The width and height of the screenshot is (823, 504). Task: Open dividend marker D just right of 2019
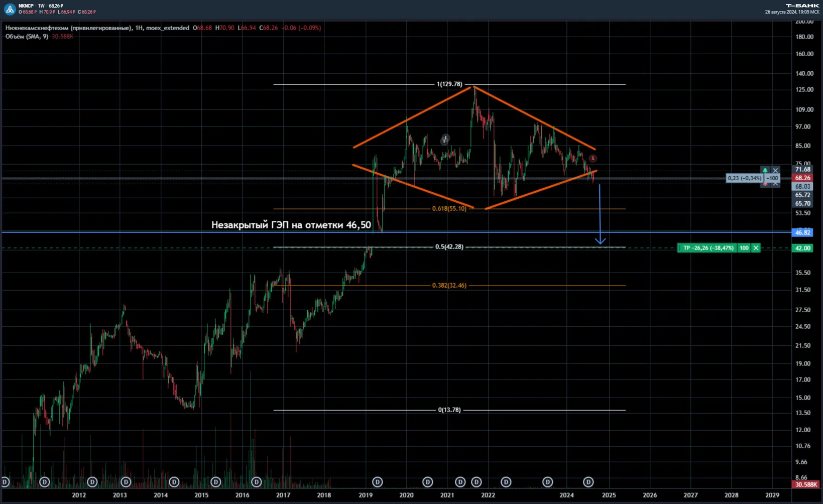coord(377,482)
